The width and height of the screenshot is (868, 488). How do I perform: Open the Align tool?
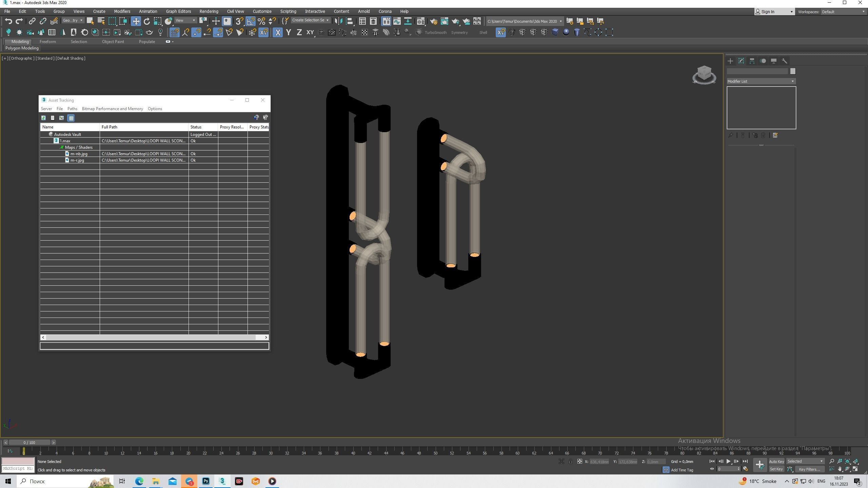[x=349, y=21]
